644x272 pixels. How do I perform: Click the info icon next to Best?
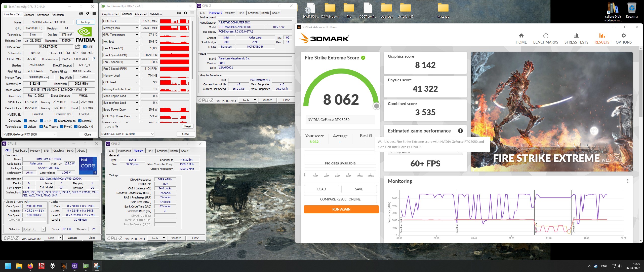click(371, 135)
